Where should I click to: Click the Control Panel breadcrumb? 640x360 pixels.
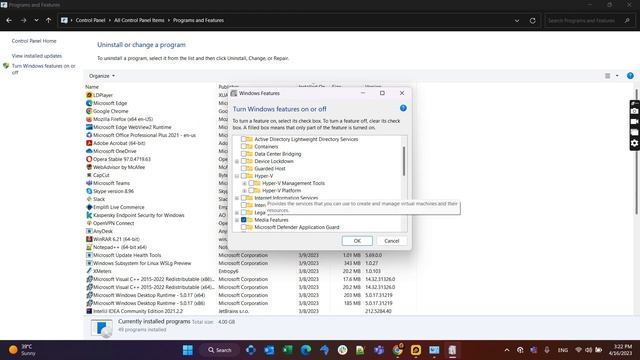click(90, 20)
